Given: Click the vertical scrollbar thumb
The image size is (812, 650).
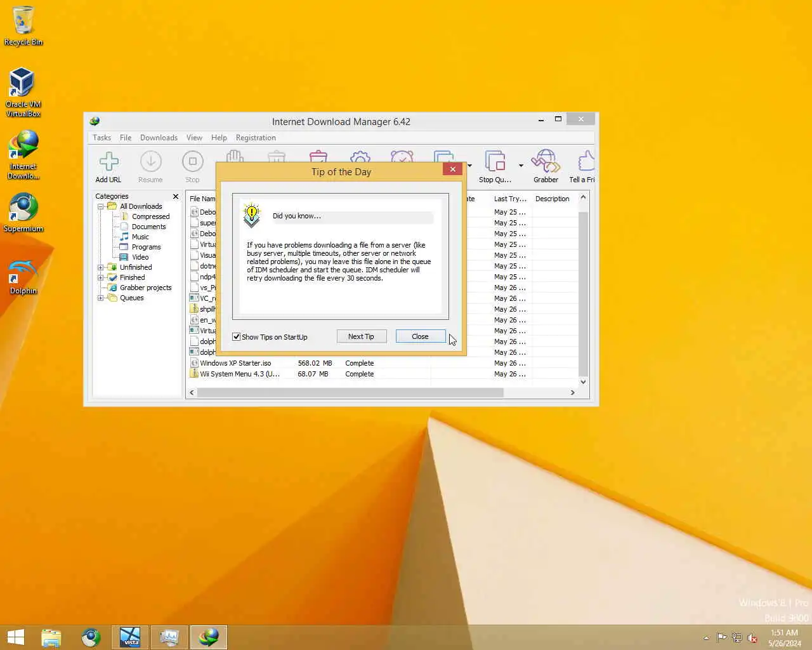Looking at the screenshot, I should (x=583, y=293).
